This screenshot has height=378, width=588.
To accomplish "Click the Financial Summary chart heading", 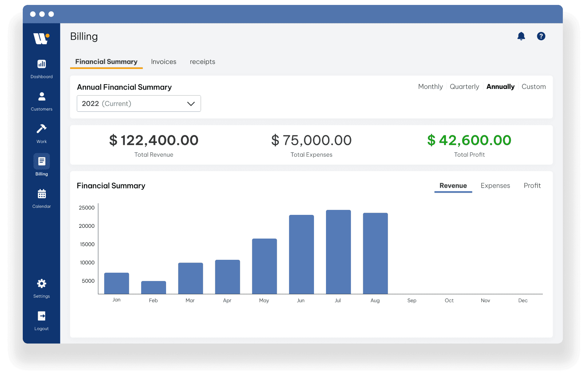I will 111,186.
